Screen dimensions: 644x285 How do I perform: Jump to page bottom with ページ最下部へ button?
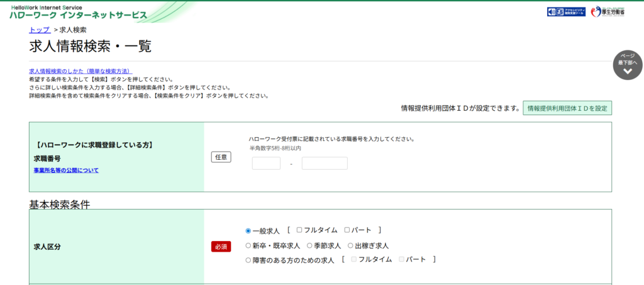628,65
